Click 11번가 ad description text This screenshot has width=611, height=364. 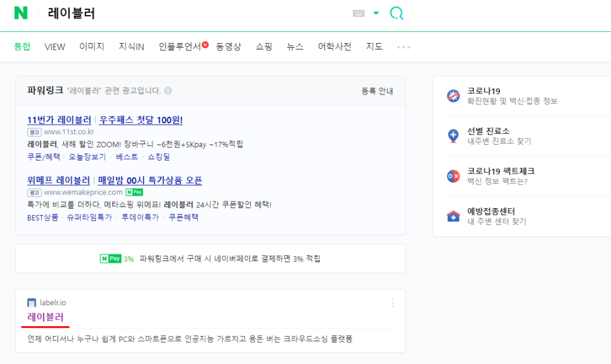pyautogui.click(x=135, y=144)
